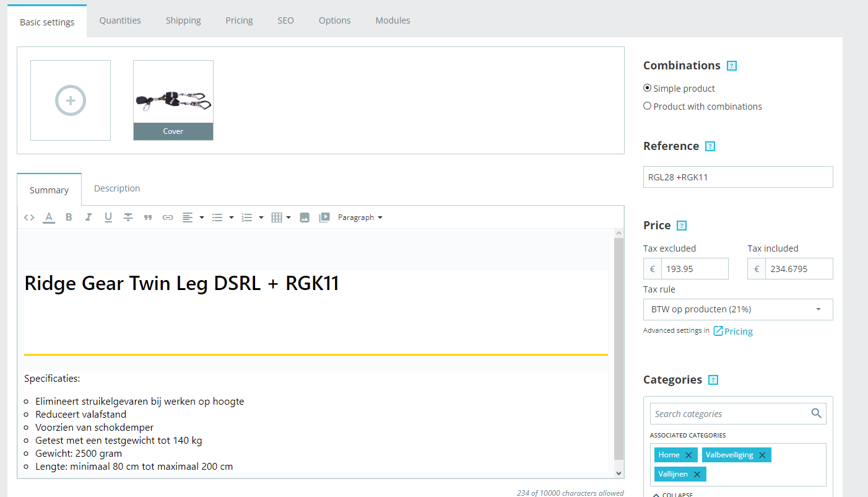Open the Quantities tab
The image size is (868, 497).
120,20
